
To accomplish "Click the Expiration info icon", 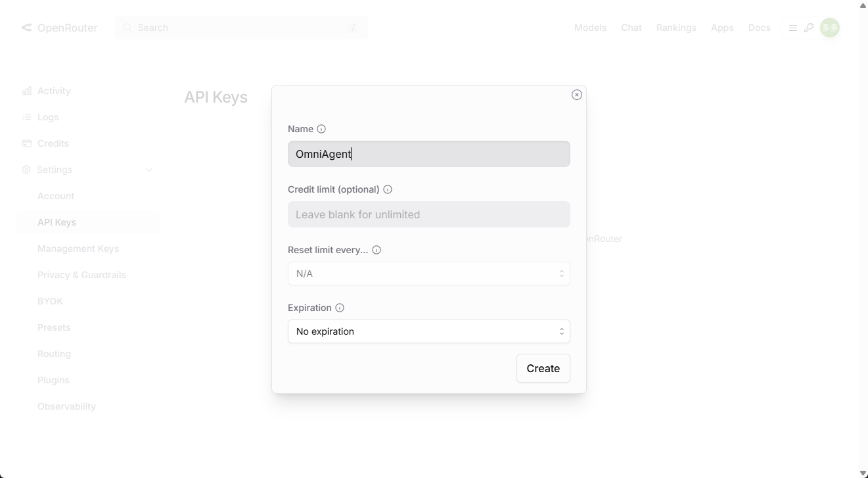I will click(x=340, y=308).
